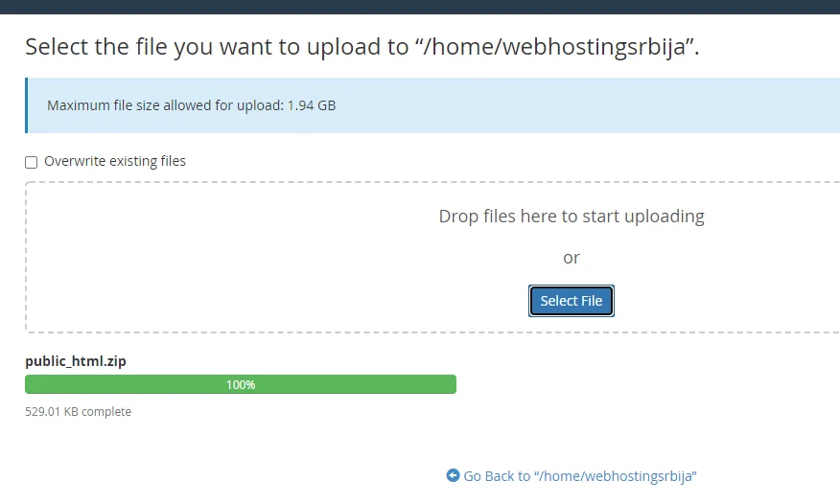
Task: Click "Drop files here to start uploading" text
Action: click(572, 217)
